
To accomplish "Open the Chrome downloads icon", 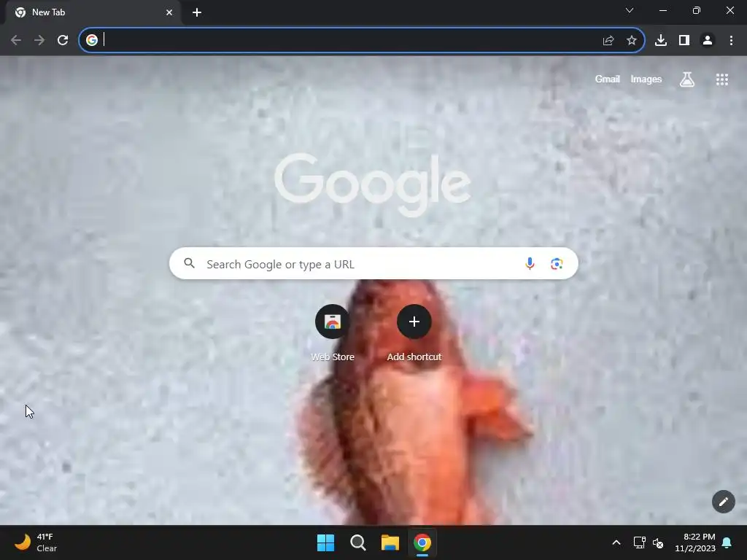I will pos(660,41).
